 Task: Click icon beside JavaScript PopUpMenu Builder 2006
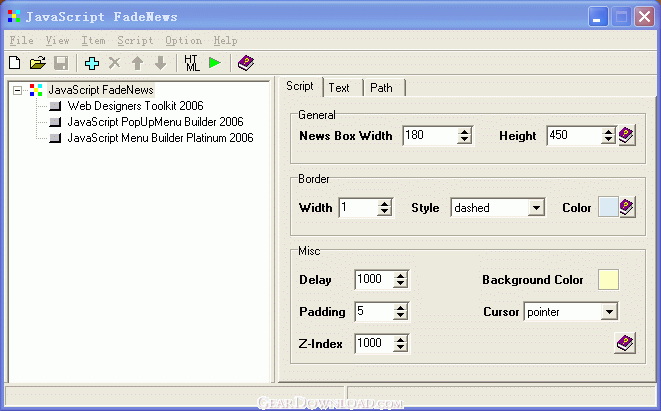[x=55, y=122]
